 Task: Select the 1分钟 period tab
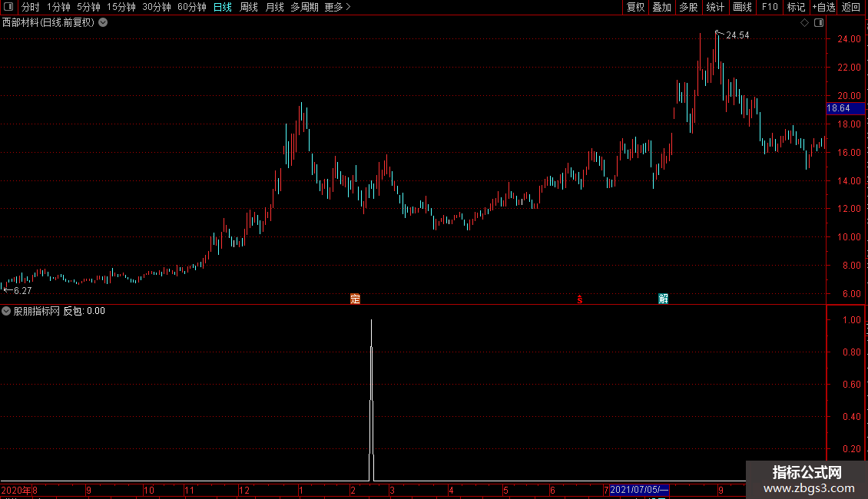[x=58, y=7]
